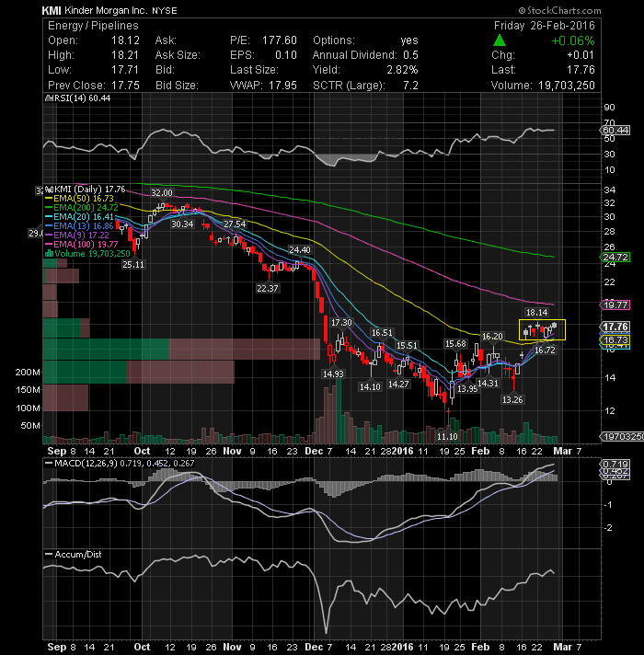
Task: Click the 22.37 price low label
Action: pyautogui.click(x=268, y=289)
